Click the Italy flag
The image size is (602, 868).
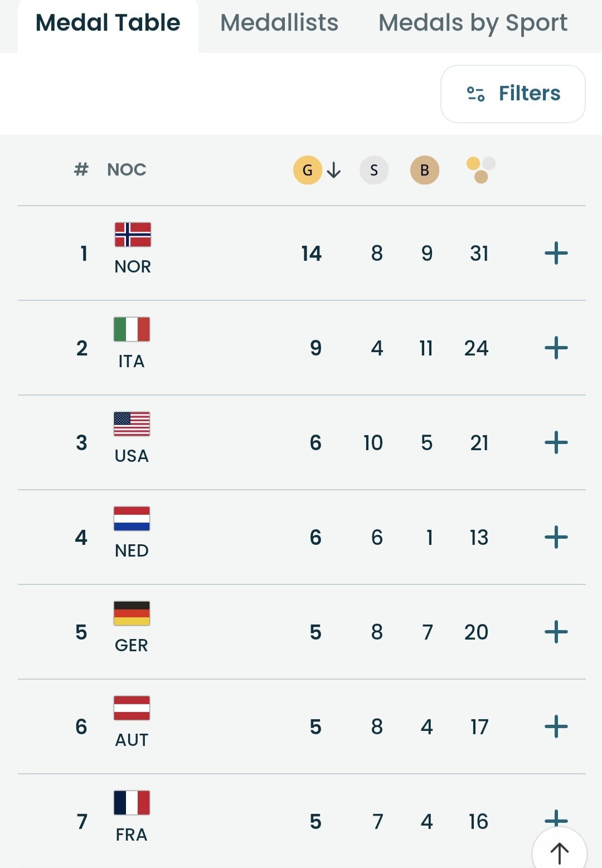point(132,329)
